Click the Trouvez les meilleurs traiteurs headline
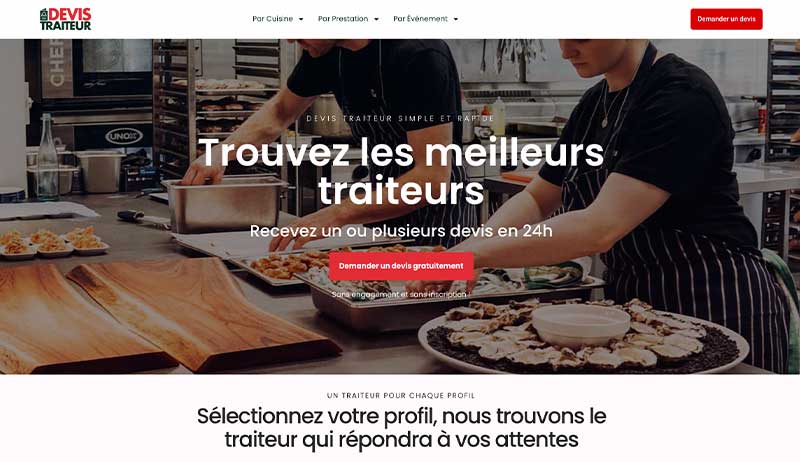The image size is (800, 462). (x=401, y=171)
